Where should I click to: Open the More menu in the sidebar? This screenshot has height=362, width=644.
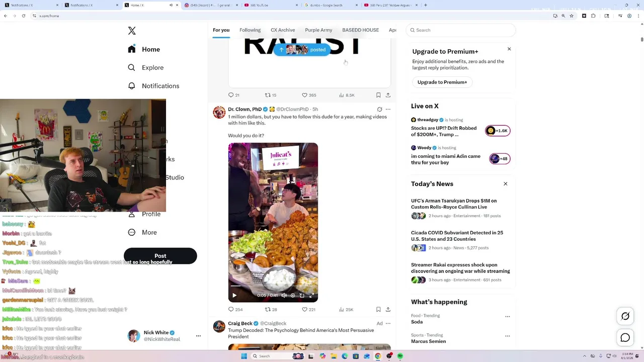click(142, 232)
